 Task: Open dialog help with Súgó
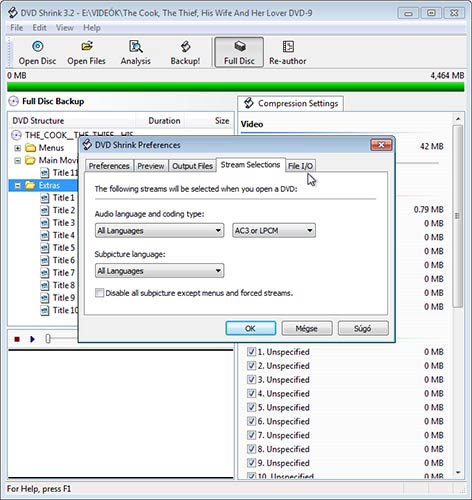363,329
